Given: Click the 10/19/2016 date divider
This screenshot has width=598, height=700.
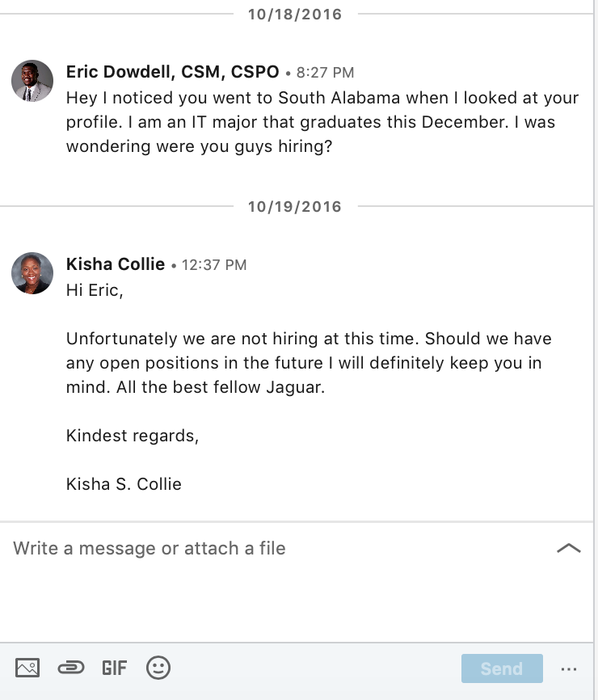Looking at the screenshot, I should 294,206.
